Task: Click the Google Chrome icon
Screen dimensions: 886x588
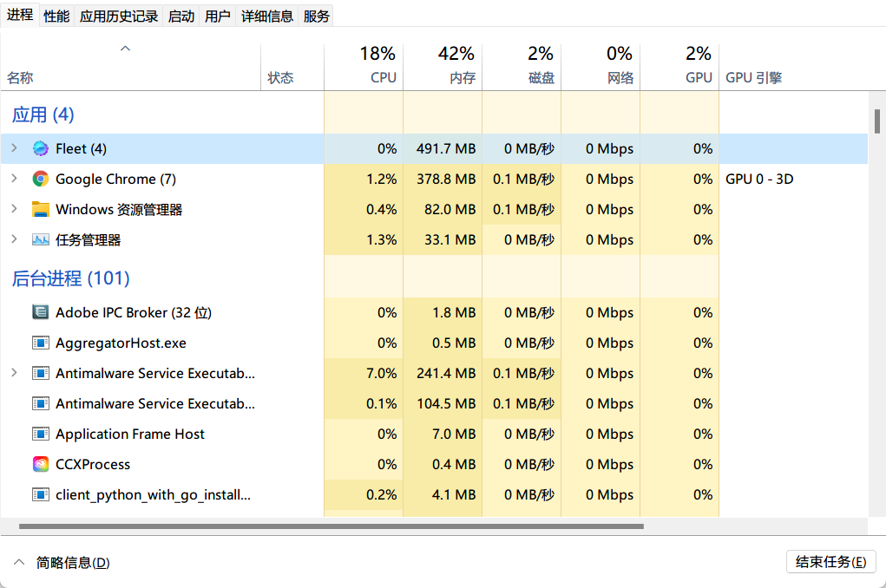Action: (x=41, y=179)
